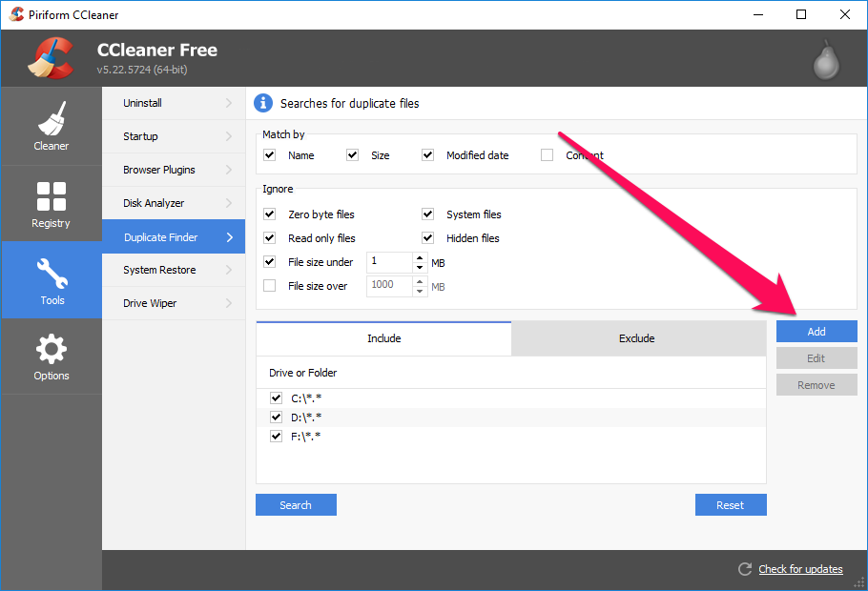Uncheck the F:\*.* drive entry
Viewport: 868px width, 591px height.
[x=277, y=437]
